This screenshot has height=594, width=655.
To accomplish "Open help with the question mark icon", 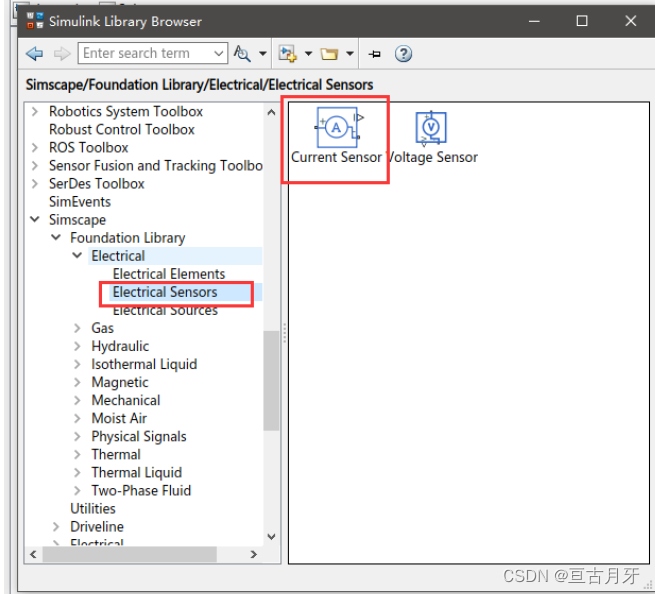I will pos(403,53).
